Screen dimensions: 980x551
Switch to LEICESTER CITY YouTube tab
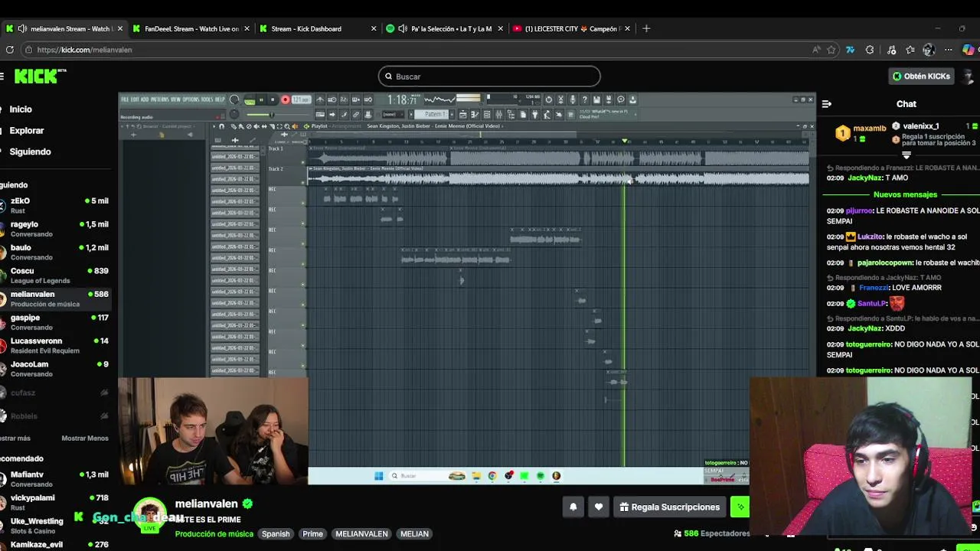[573, 28]
